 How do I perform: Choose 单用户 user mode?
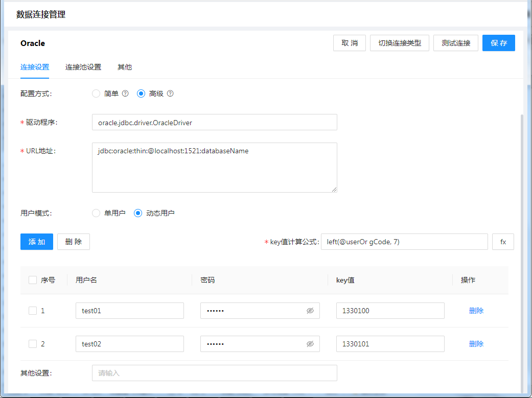[x=96, y=213]
